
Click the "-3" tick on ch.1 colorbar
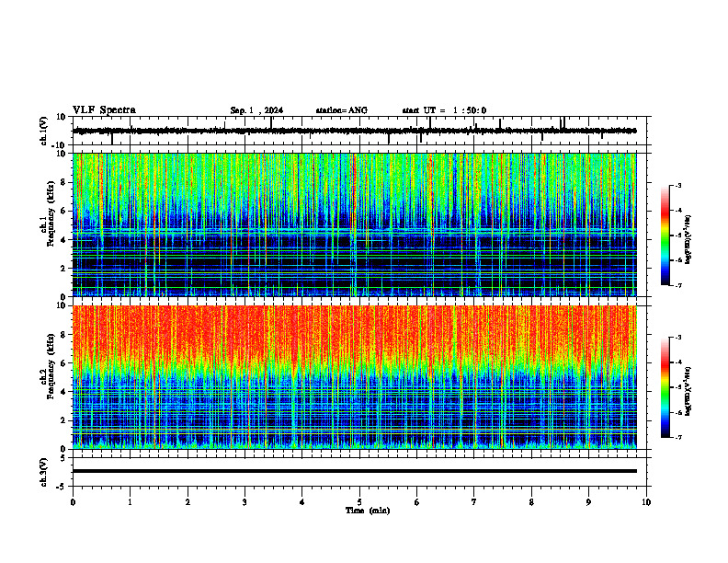678,186
